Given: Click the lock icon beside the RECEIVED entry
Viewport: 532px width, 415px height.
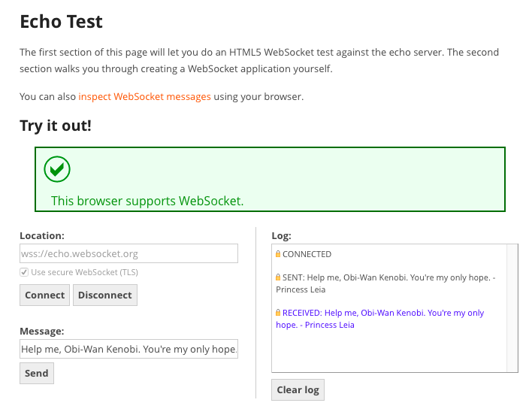Looking at the screenshot, I should coord(278,313).
